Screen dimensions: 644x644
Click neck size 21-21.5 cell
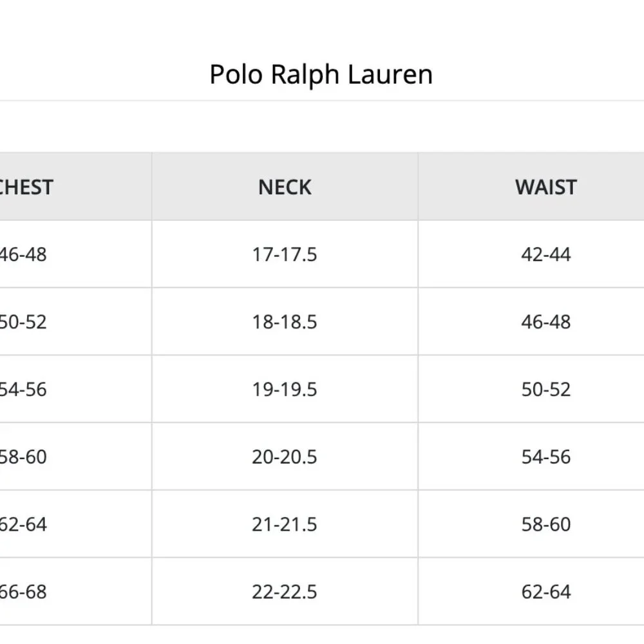(285, 524)
